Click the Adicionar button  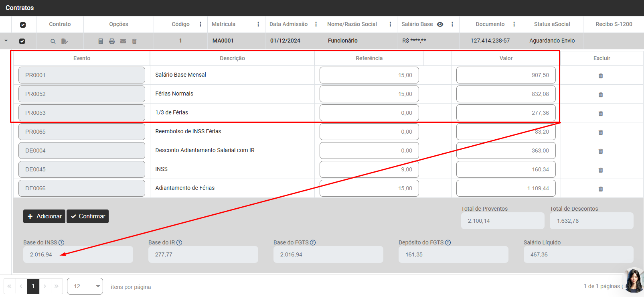(45, 216)
